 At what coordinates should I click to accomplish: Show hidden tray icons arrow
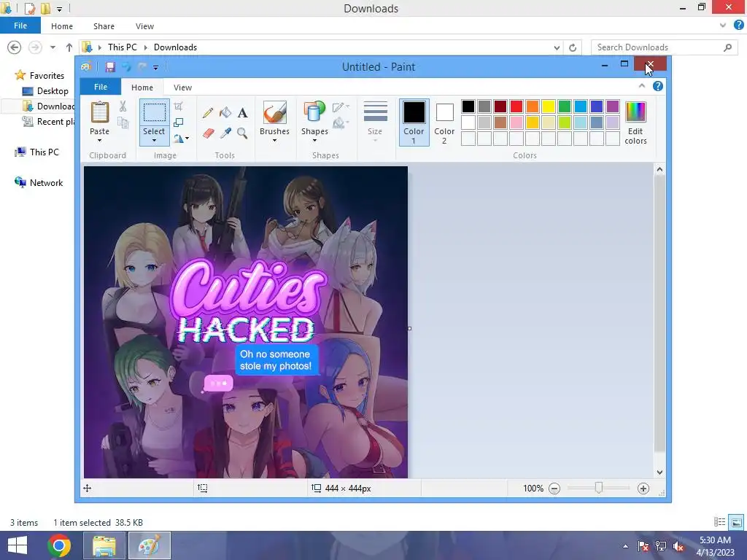point(625,546)
